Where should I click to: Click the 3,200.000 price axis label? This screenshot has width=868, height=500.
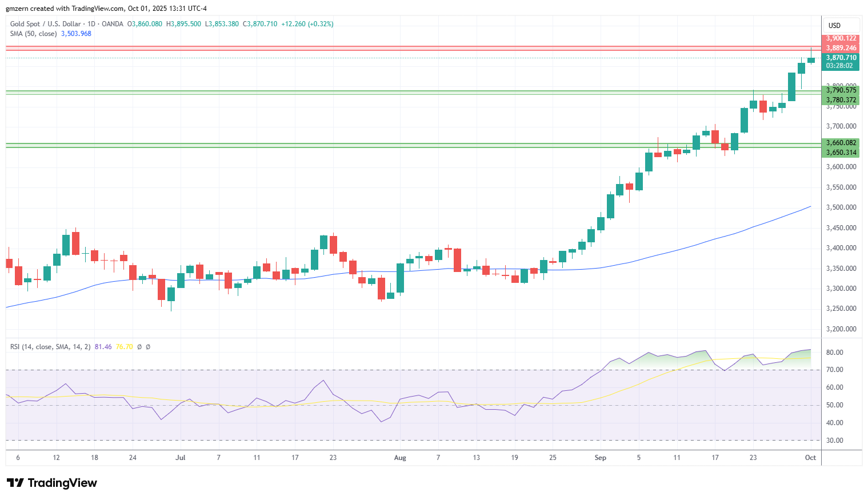[841, 329]
